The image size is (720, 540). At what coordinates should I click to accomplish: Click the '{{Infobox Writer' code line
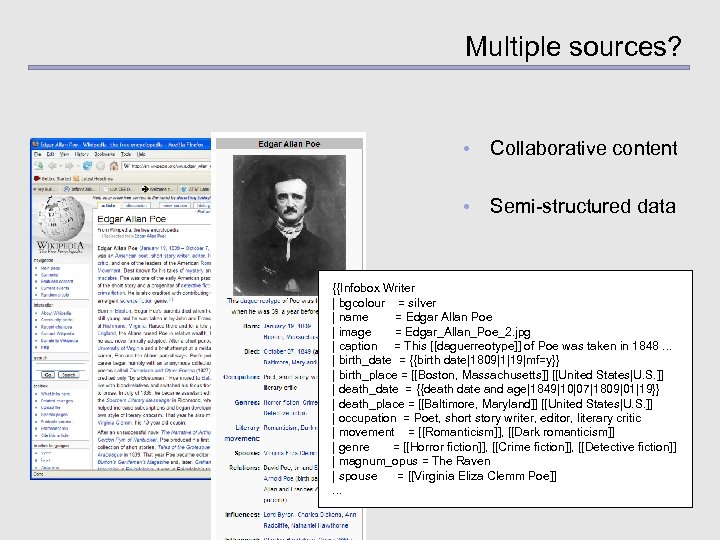click(x=373, y=288)
